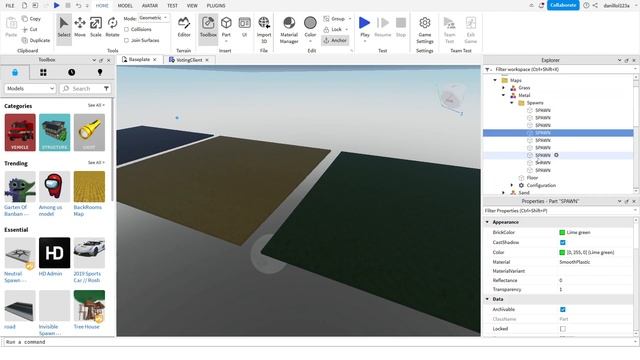Click the gear icon beside hovered SPAWN row
This screenshot has height=360, width=640.
[556, 155]
